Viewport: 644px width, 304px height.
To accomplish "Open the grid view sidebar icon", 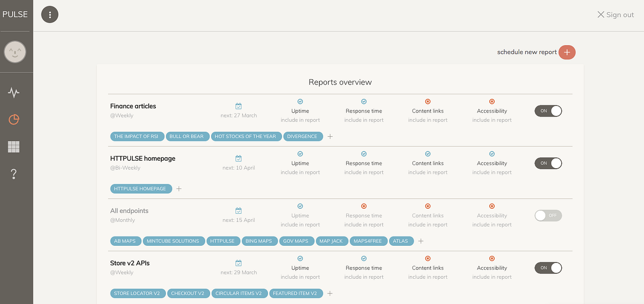I will (14, 147).
